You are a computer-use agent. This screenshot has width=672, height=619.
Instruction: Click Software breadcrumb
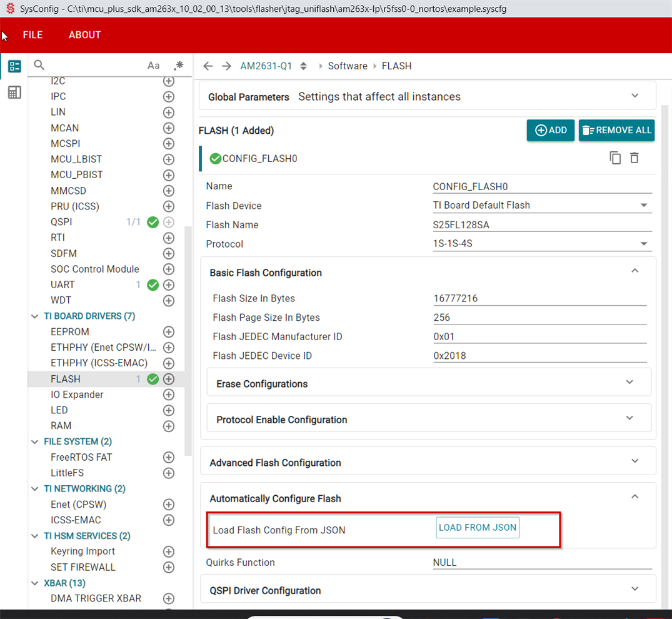[348, 66]
